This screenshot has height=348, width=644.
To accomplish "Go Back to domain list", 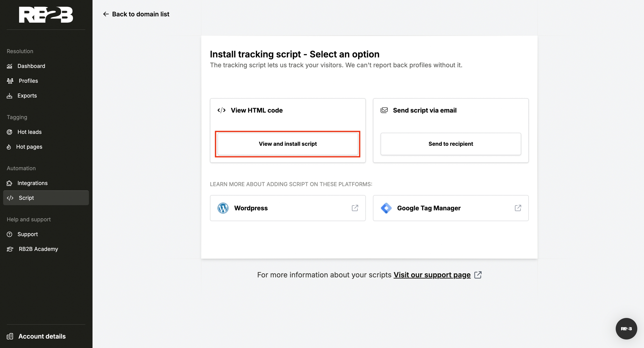I will coord(136,14).
